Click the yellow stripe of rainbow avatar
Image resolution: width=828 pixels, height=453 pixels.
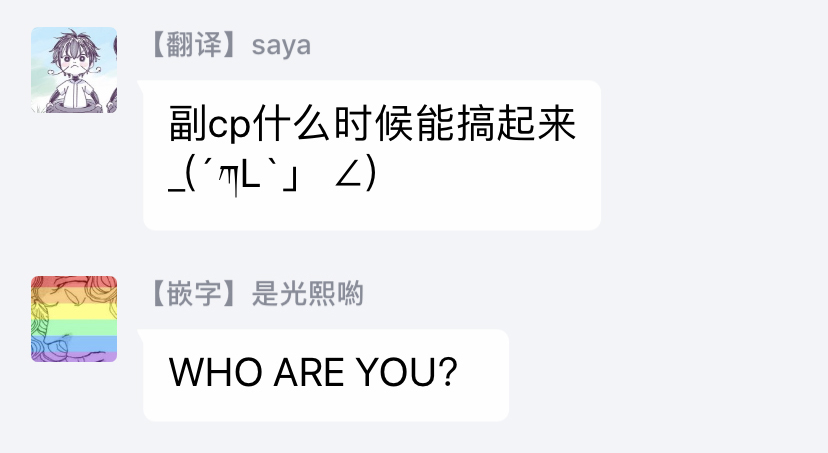(x=74, y=312)
